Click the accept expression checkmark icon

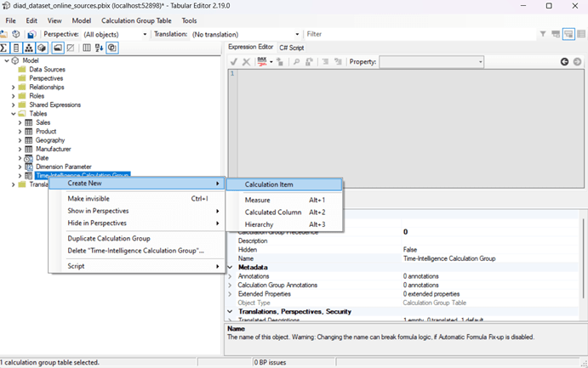233,62
